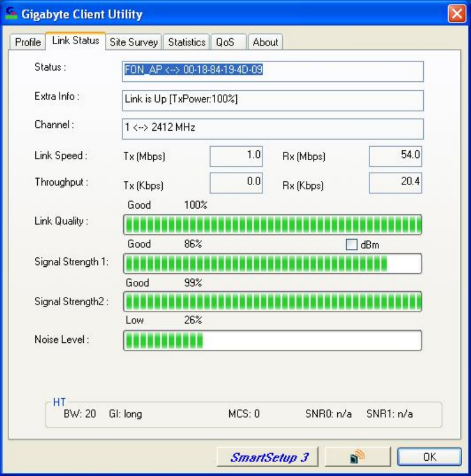Click the Gigabyte logo in title bar
Image resolution: width=471 pixels, height=476 pixels.
click(x=11, y=14)
